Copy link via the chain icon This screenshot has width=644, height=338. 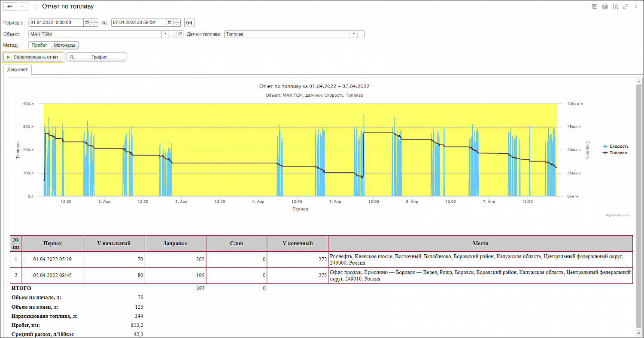[x=626, y=6]
